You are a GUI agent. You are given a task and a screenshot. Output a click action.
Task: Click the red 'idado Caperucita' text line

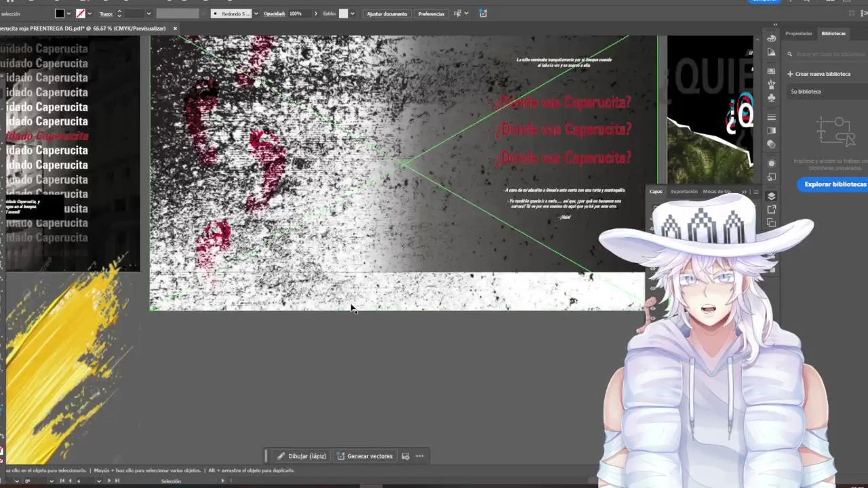[47, 136]
